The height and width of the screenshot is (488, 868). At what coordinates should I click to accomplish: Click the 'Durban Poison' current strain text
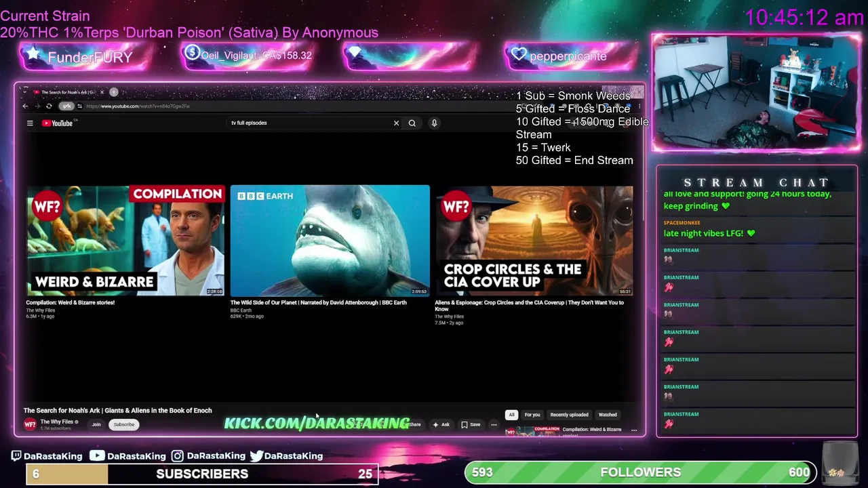[189, 33]
